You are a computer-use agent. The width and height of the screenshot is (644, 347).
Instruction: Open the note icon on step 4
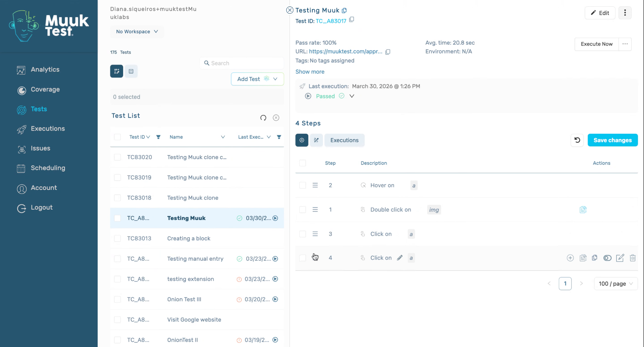point(583,258)
